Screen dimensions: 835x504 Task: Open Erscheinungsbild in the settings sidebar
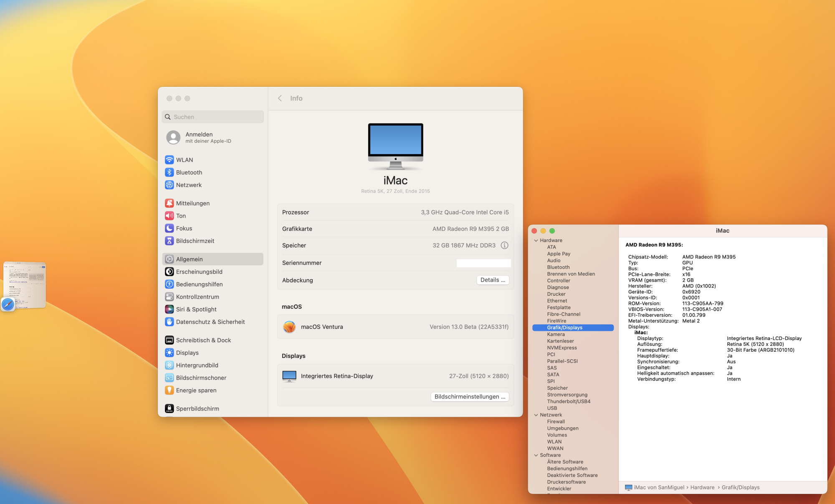199,272
